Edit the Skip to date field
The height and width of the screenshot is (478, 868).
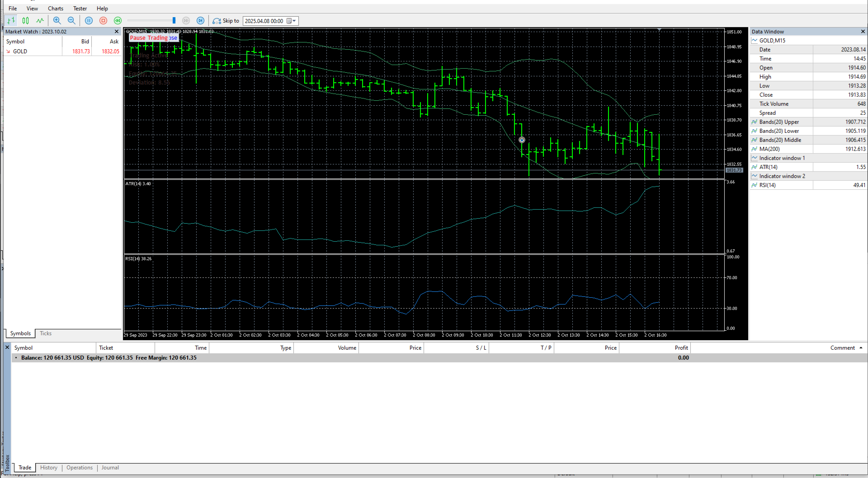(x=264, y=21)
